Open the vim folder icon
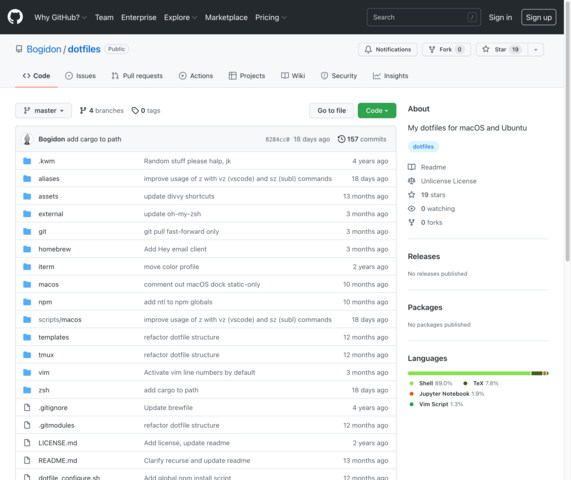 [27, 372]
